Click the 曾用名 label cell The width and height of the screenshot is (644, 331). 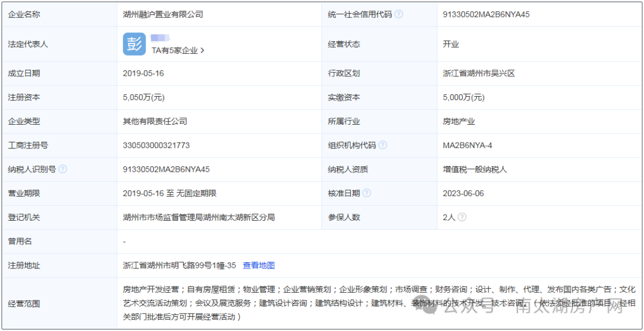tap(60, 242)
